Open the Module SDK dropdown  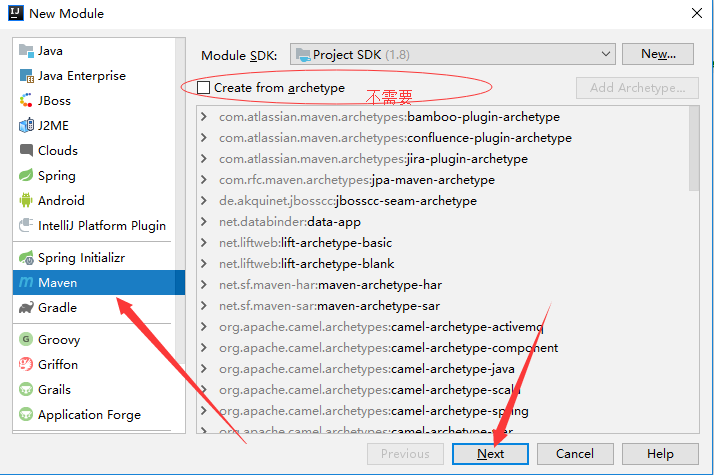[453, 54]
